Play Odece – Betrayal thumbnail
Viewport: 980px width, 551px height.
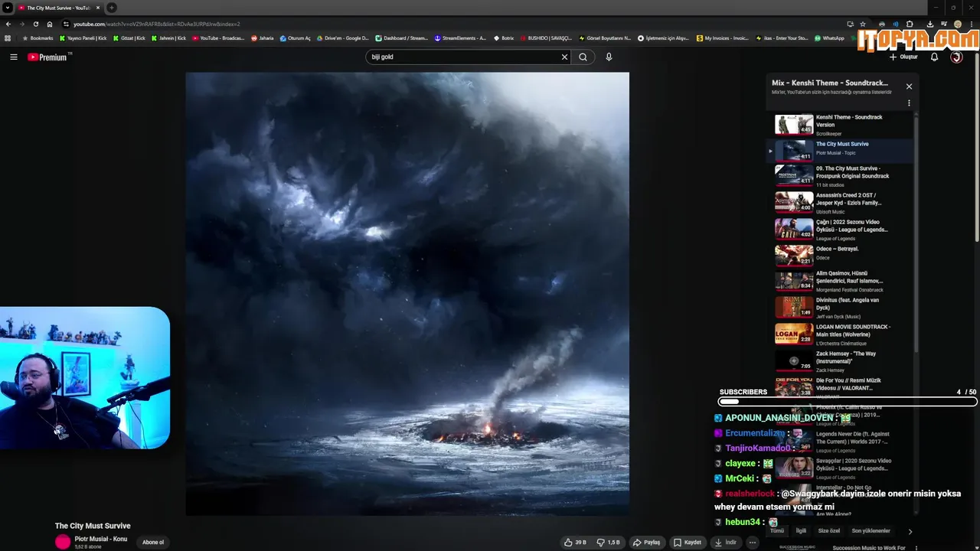pyautogui.click(x=794, y=255)
